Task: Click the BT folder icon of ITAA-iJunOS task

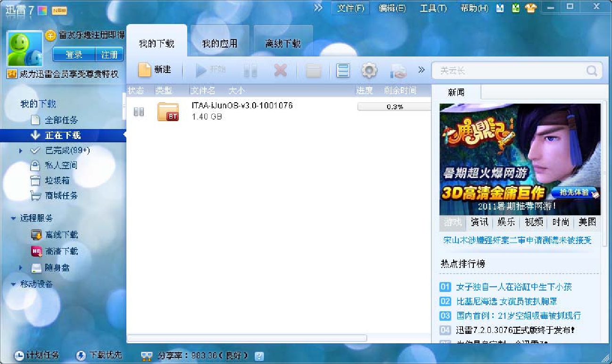Action: (168, 112)
